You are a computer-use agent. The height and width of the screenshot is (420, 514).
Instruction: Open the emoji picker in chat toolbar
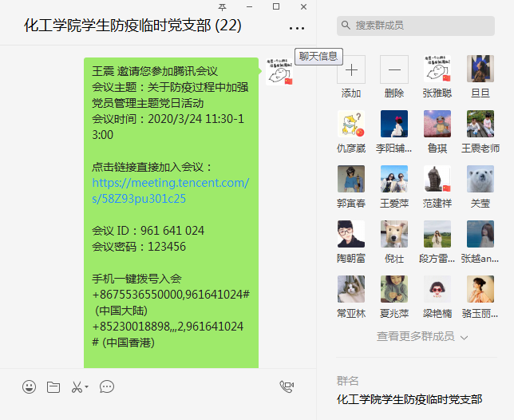pyautogui.click(x=30, y=387)
